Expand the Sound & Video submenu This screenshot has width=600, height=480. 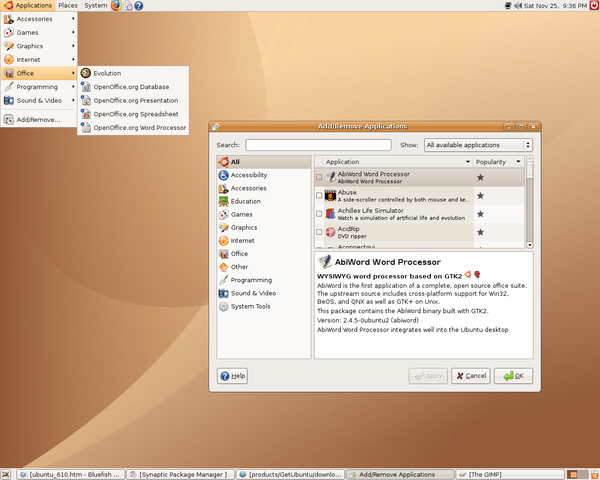pyautogui.click(x=39, y=100)
